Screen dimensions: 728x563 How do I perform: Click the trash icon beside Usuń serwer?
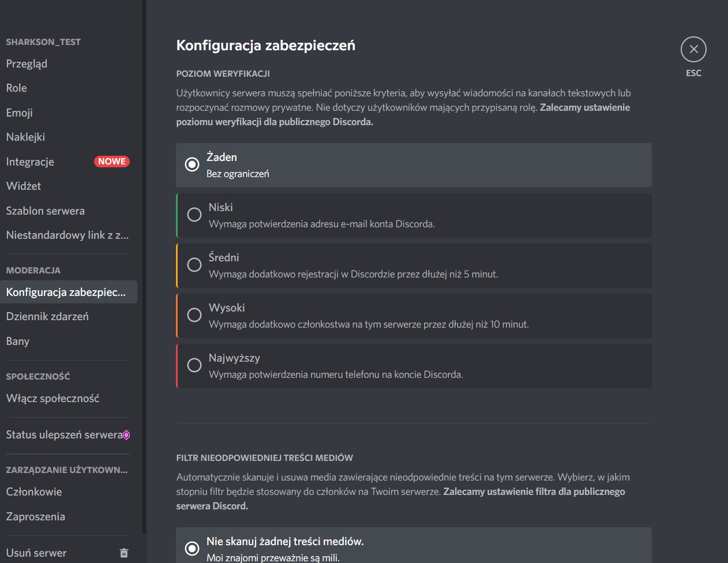(123, 553)
